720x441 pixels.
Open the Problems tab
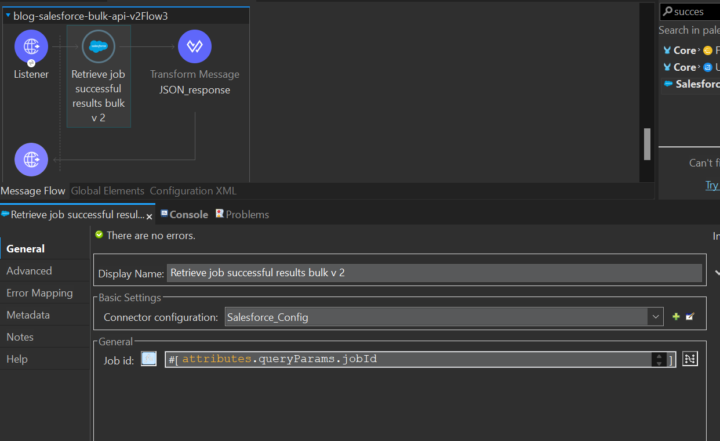[247, 215]
